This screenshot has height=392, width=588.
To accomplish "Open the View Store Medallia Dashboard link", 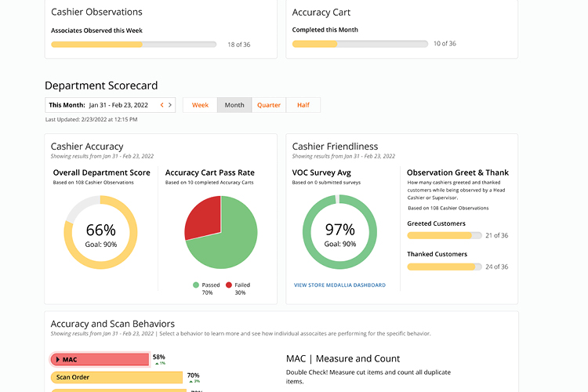I will click(x=339, y=285).
